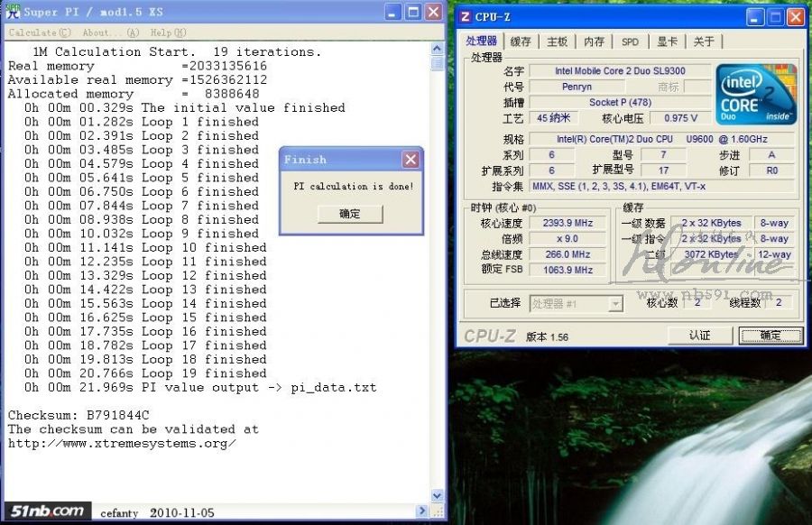Click the CPU-Z title bar icon
Image resolution: width=812 pixels, height=525 pixels.
coord(466,16)
